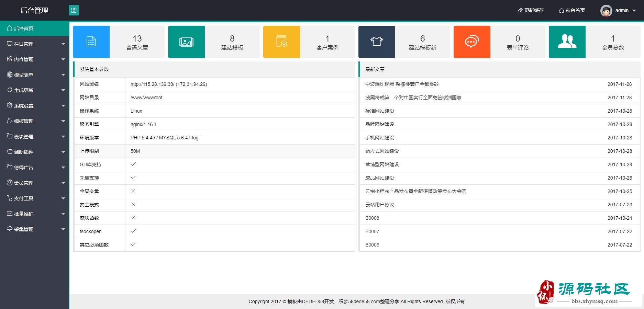Click the 50M upload limit value
The height and width of the screenshot is (309, 644).
[135, 151]
